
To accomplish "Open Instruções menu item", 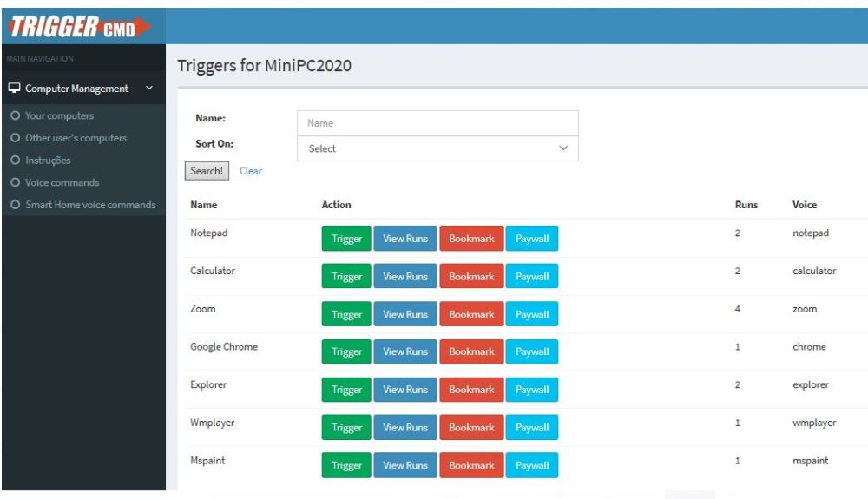I will (x=48, y=160).
